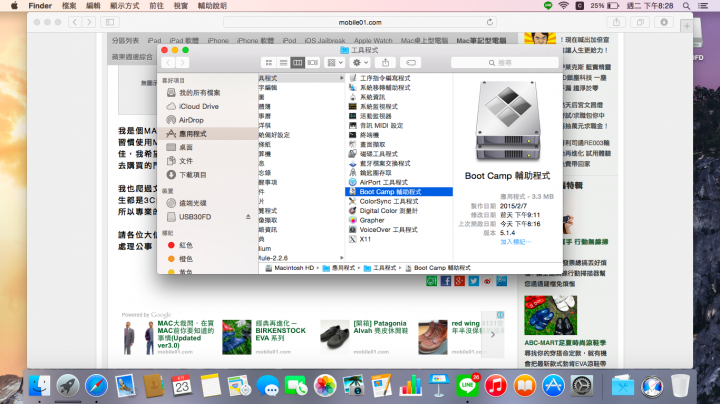
Task: Open Launchpad from the Dock
Action: click(68, 385)
